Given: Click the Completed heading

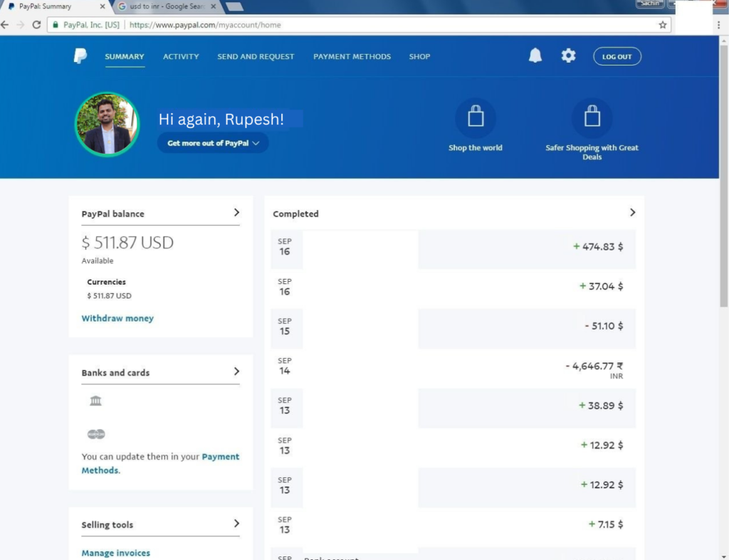Looking at the screenshot, I should pos(295,213).
